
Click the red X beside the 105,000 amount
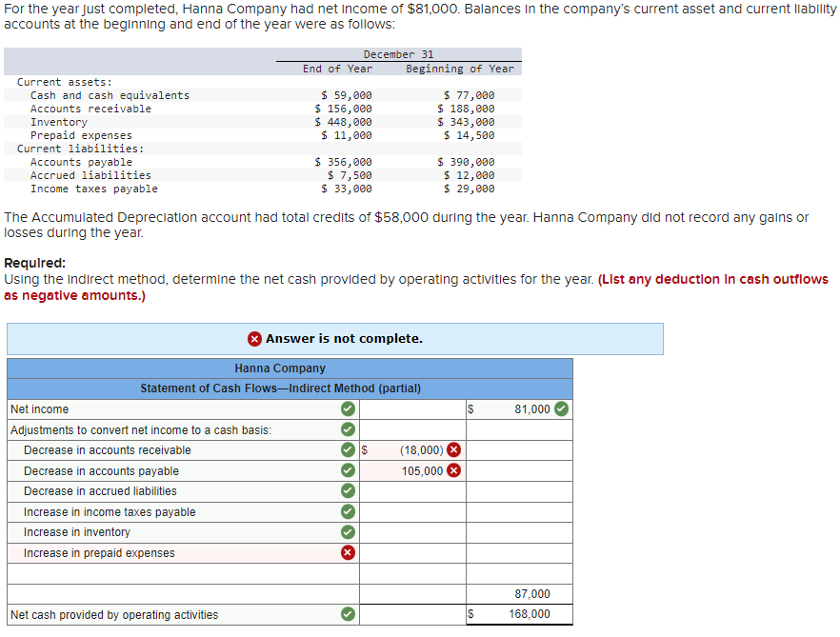[x=453, y=470]
